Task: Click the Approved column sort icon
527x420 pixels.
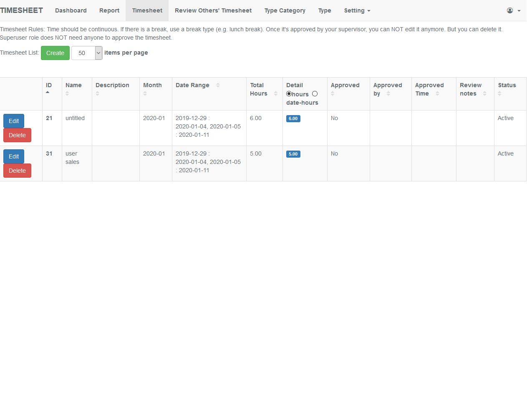Action: pos(332,94)
